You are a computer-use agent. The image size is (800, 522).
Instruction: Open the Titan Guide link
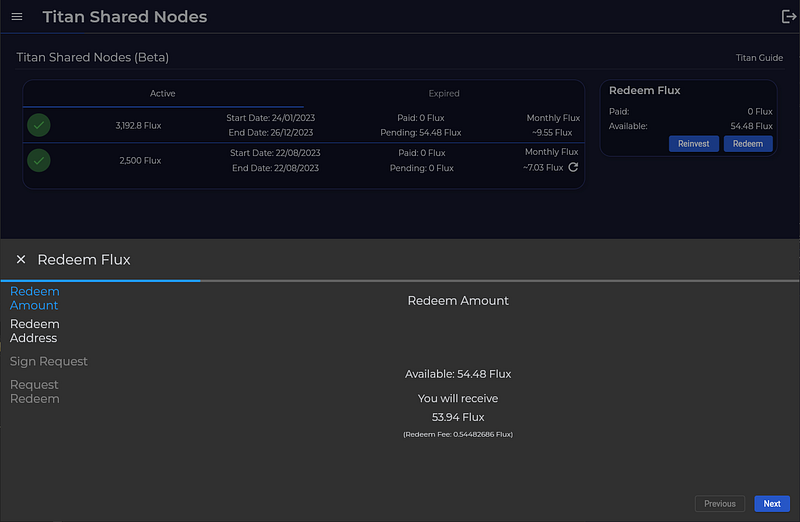point(759,58)
